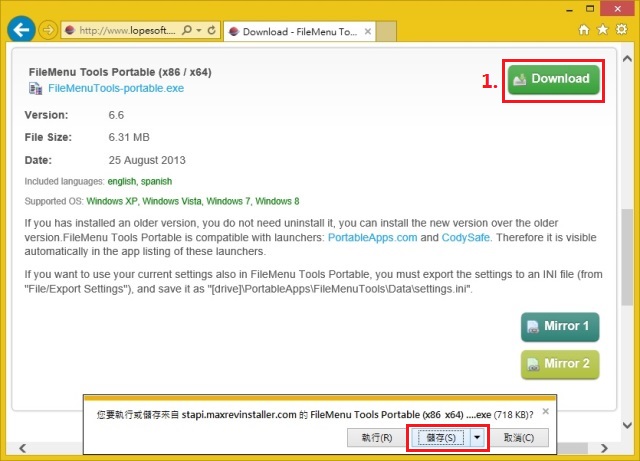Screen dimensions: 640x461
Task: Click the Mirror 1 button
Action: coord(560,327)
